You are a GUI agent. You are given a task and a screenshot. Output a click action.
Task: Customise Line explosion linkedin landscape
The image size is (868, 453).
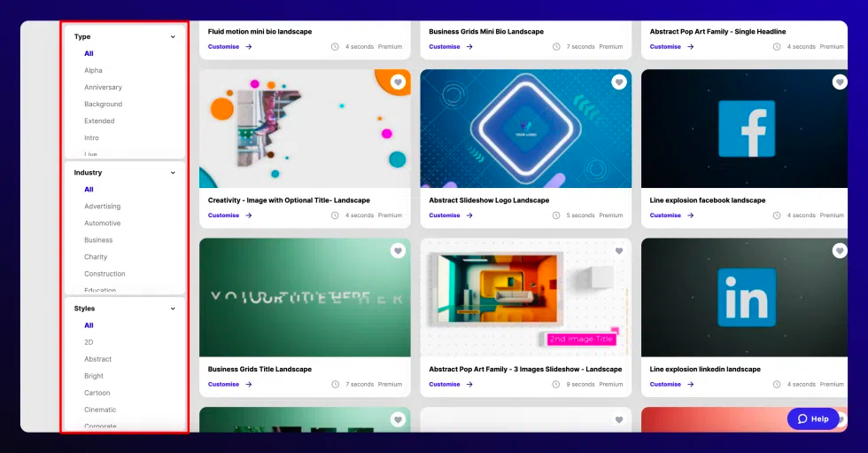click(665, 385)
